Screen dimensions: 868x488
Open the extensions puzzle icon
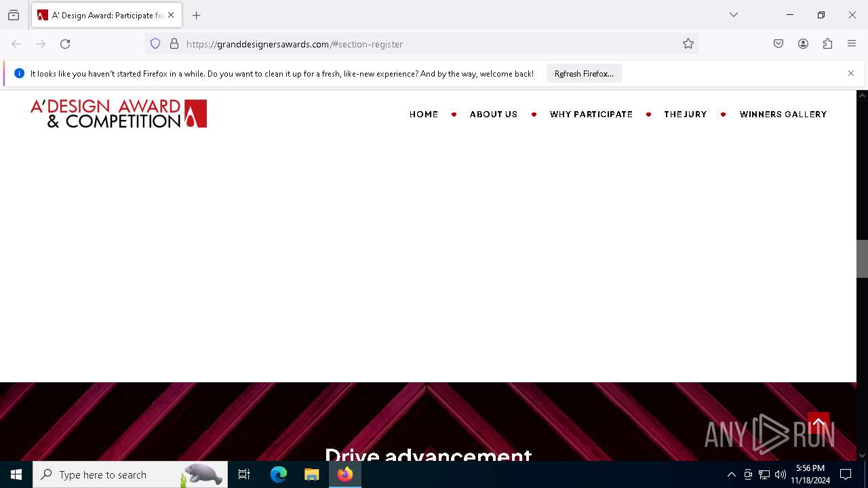pyautogui.click(x=827, y=44)
